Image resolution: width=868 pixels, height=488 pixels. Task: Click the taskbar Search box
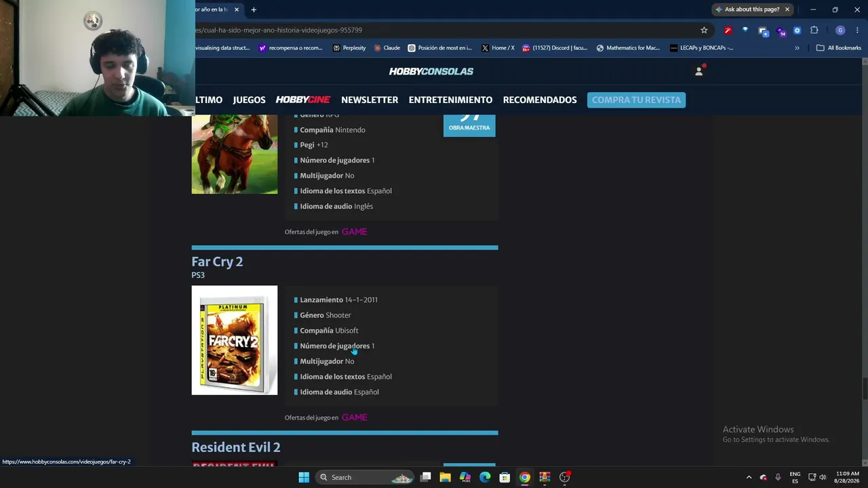coord(365,477)
